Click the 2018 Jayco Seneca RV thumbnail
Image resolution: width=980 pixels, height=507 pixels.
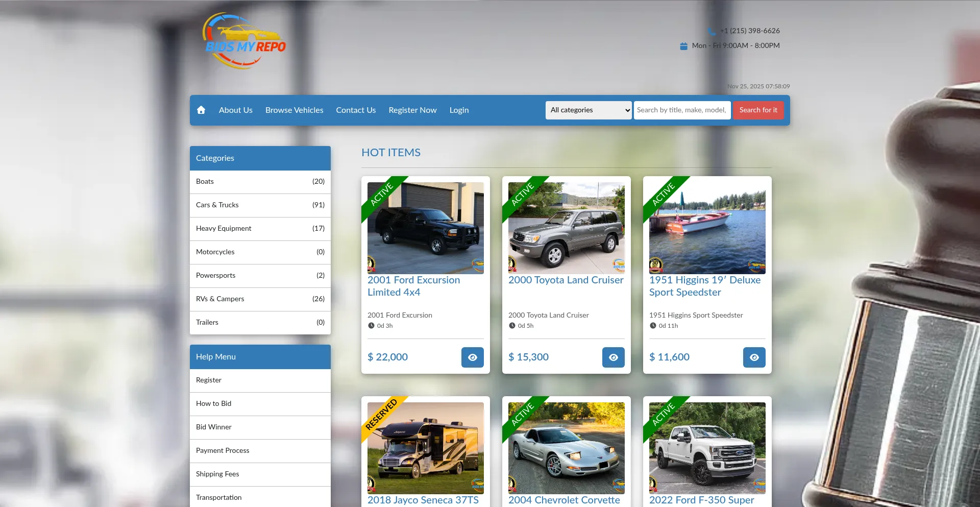click(x=425, y=448)
